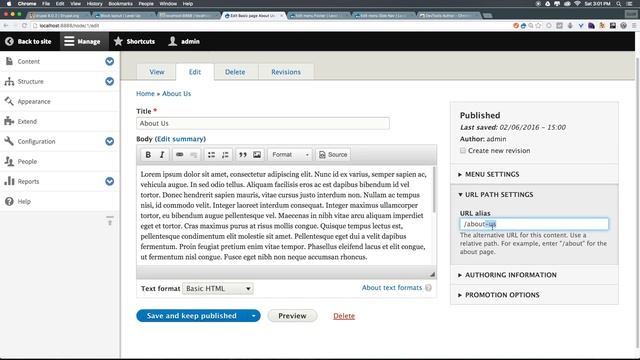
Task: Expand the Configuration submenu chevron
Action: 109,141
